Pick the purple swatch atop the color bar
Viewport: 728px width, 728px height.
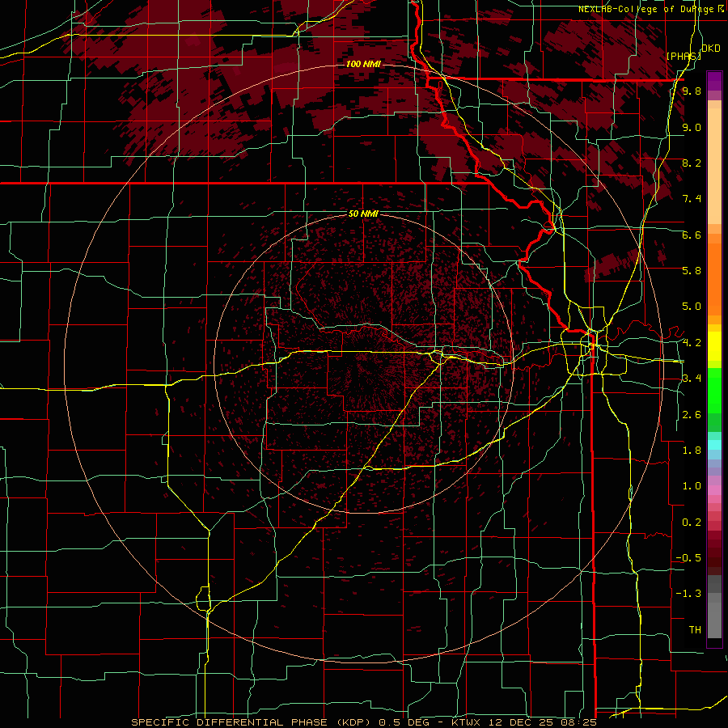click(x=714, y=81)
